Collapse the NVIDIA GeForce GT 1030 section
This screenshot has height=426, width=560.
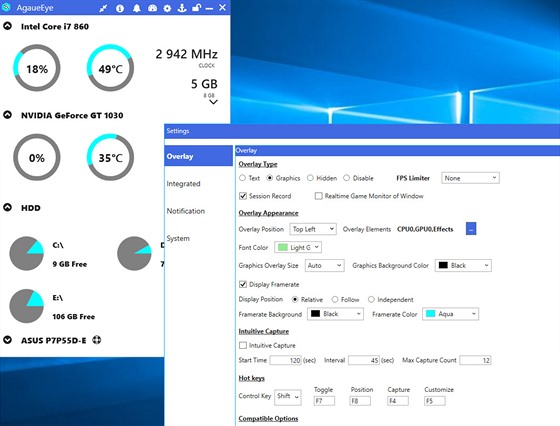(x=8, y=115)
